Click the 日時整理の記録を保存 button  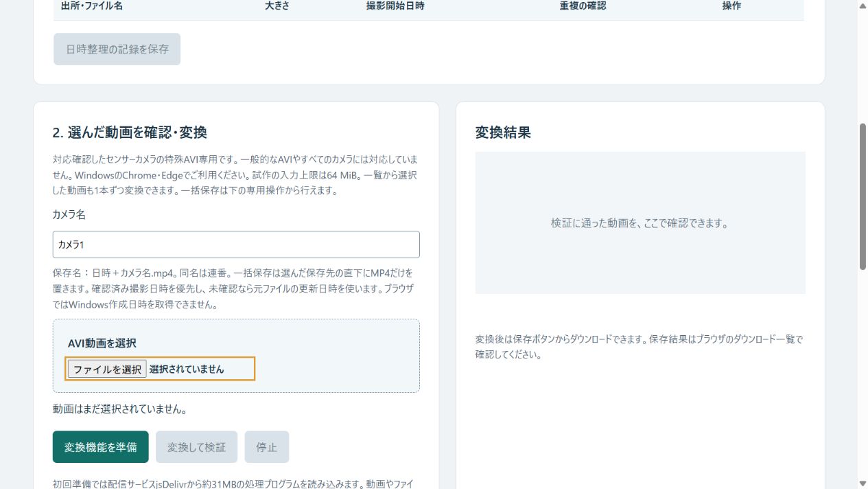[117, 49]
